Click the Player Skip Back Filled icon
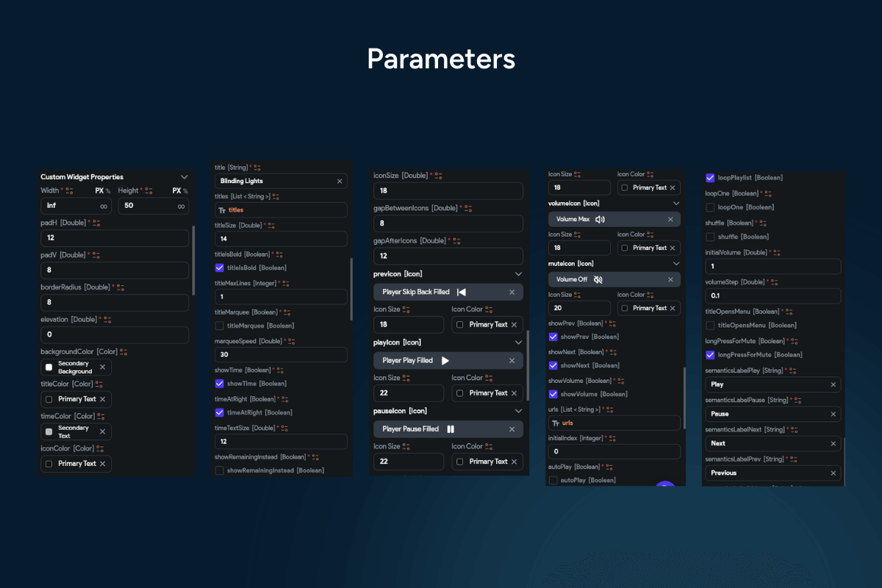This screenshot has height=588, width=882. pyautogui.click(x=462, y=292)
